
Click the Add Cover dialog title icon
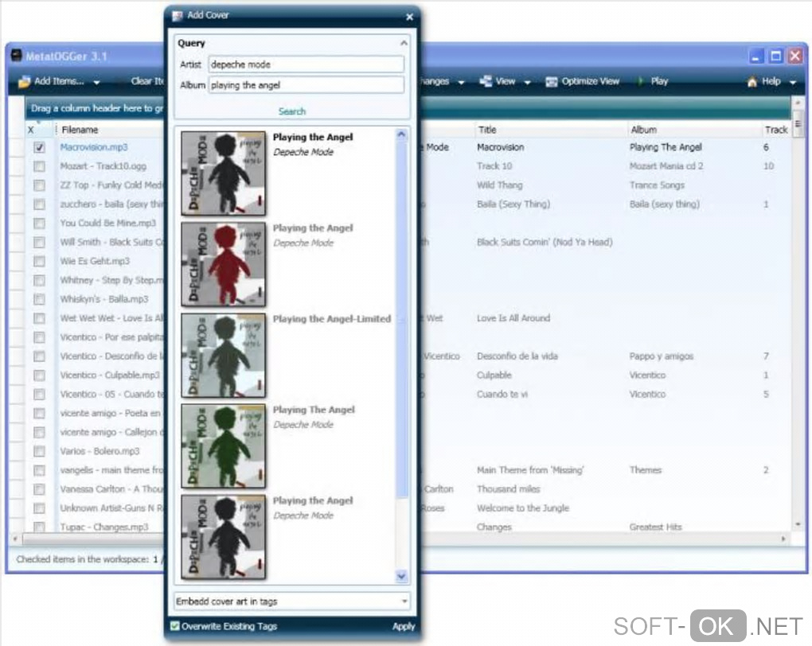178,16
